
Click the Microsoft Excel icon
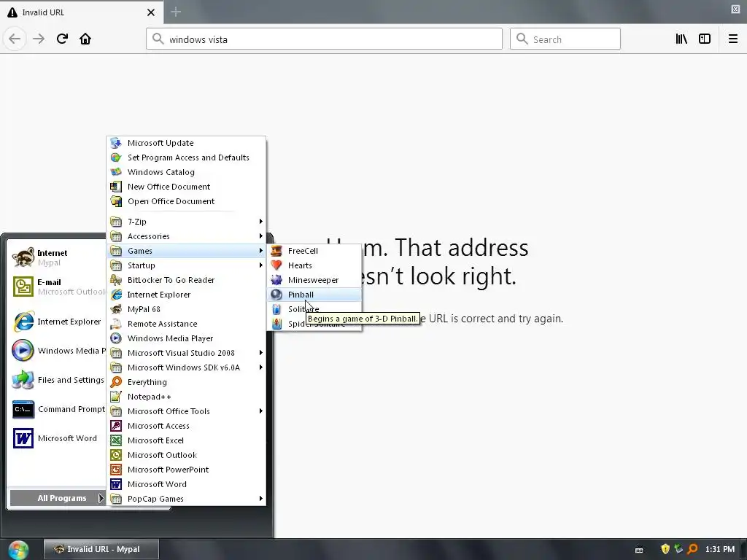click(116, 440)
